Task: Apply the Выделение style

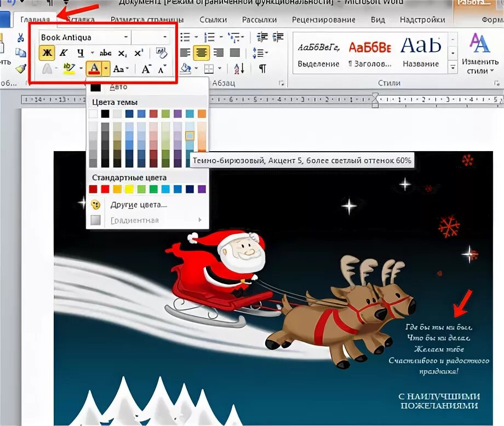Action: pyautogui.click(x=318, y=54)
